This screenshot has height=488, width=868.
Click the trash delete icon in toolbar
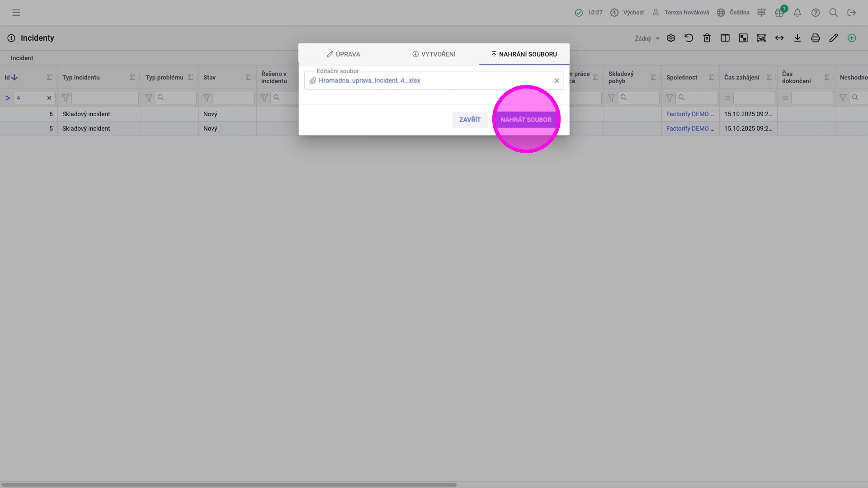pyautogui.click(x=707, y=38)
